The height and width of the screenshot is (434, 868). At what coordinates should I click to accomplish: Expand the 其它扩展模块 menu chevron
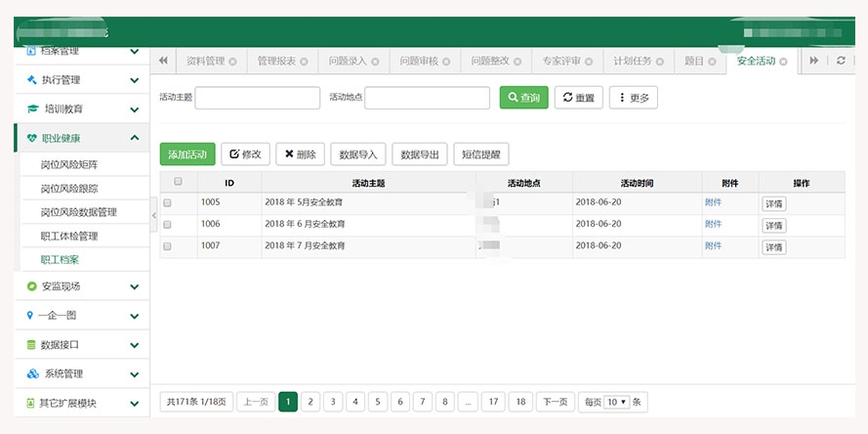[134, 404]
